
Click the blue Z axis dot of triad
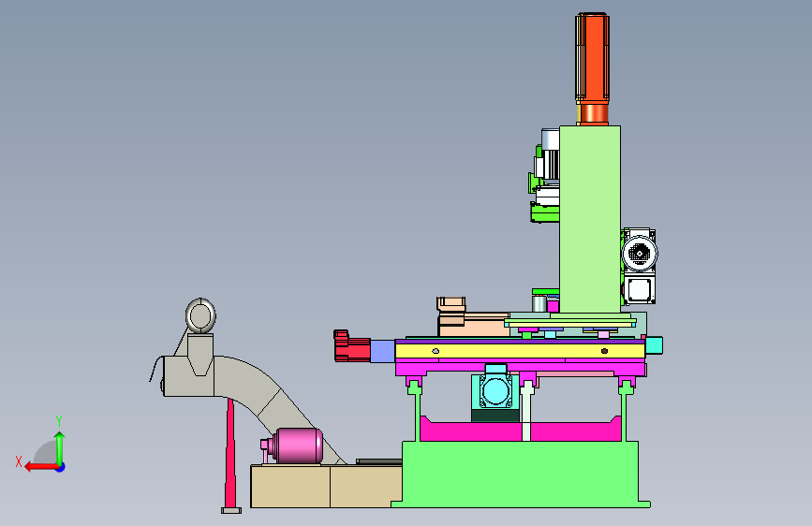(x=61, y=468)
